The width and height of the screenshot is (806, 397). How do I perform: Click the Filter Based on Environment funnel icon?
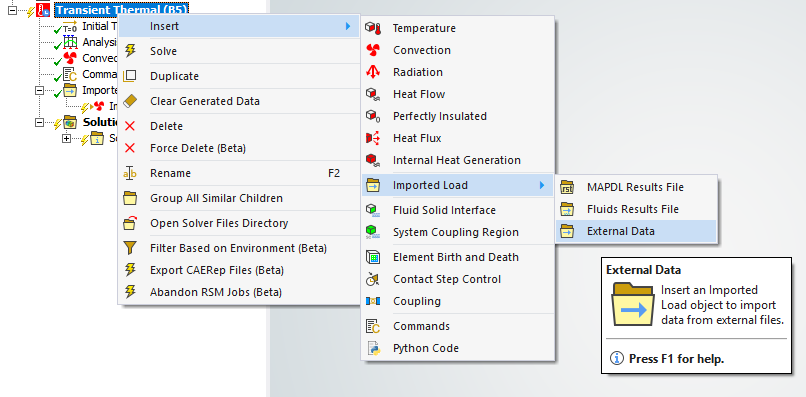[130, 248]
